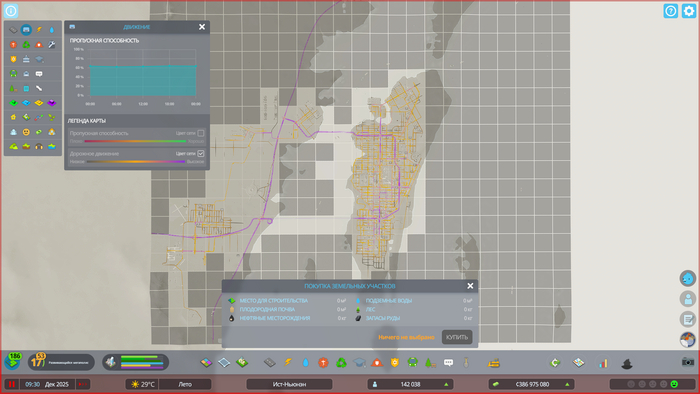Select the Garbage recycling info view
The height and width of the screenshot is (394, 700).
(x=26, y=45)
